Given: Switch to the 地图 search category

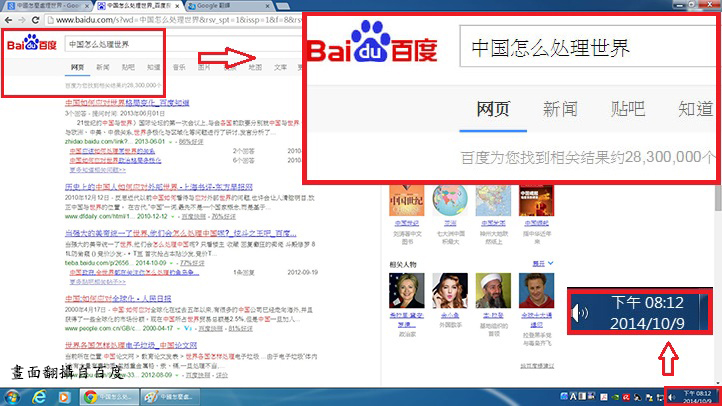Looking at the screenshot, I should click(x=255, y=67).
